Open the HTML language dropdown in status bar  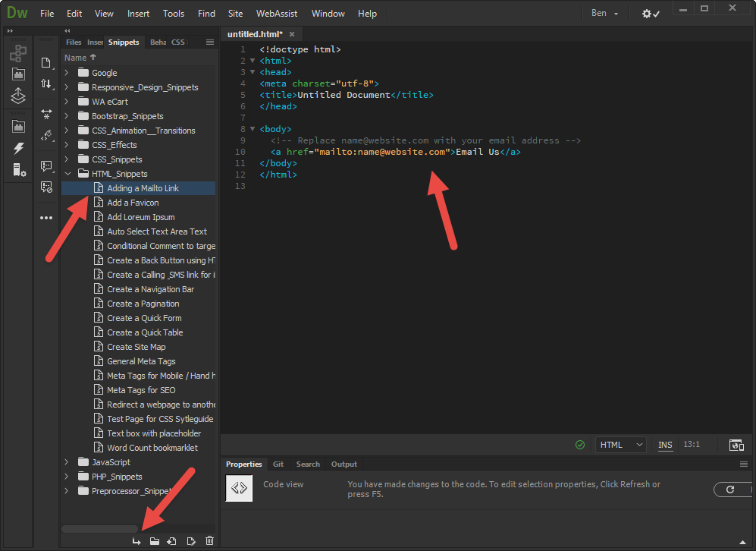621,445
